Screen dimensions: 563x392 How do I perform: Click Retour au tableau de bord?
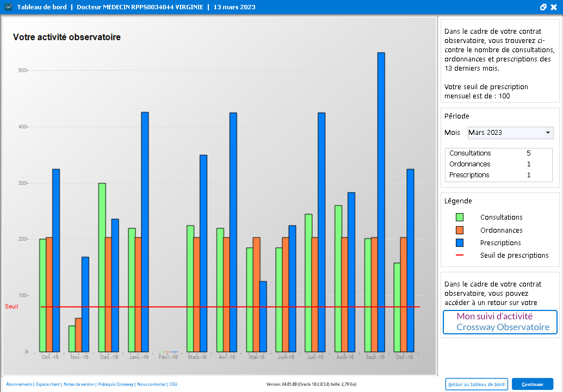point(477,384)
